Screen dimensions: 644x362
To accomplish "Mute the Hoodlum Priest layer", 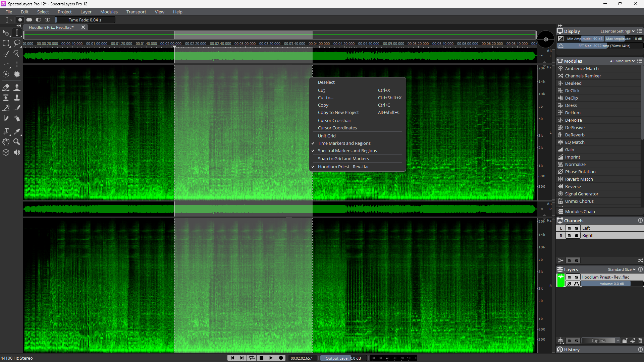I will [569, 277].
